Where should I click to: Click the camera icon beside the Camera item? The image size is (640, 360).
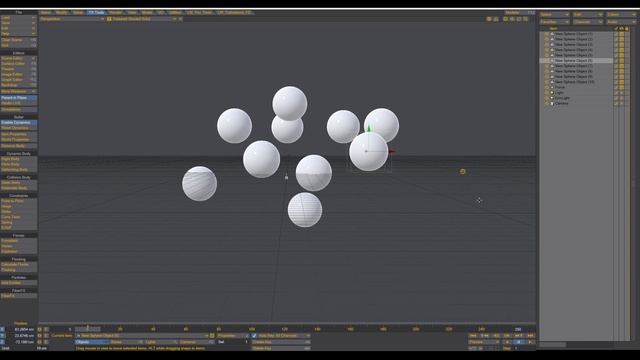(552, 103)
